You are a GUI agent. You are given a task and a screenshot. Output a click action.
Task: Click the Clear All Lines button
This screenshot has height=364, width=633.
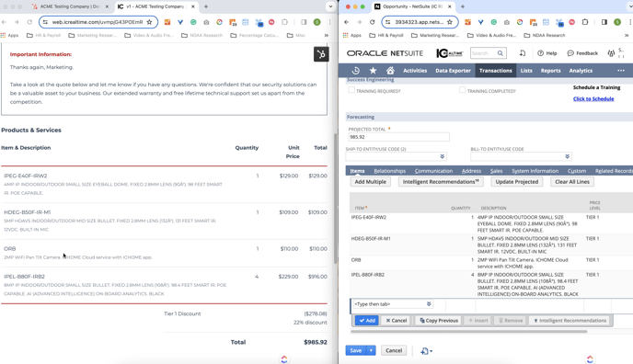coord(572,182)
